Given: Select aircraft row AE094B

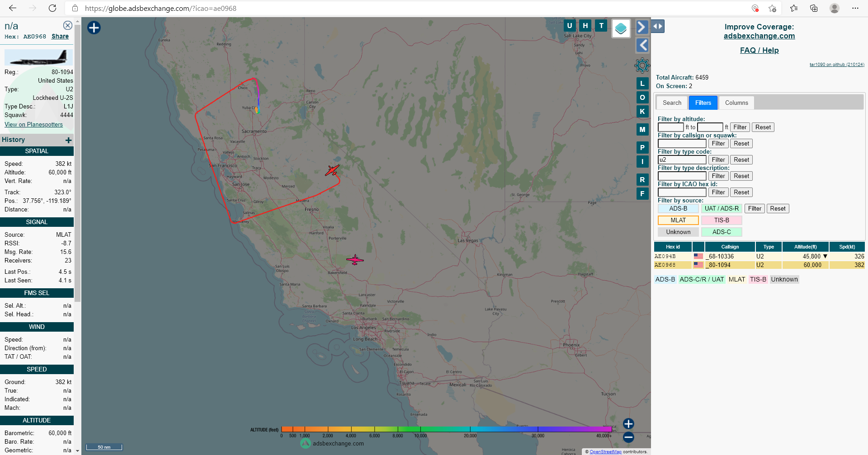Looking at the screenshot, I should pos(759,256).
